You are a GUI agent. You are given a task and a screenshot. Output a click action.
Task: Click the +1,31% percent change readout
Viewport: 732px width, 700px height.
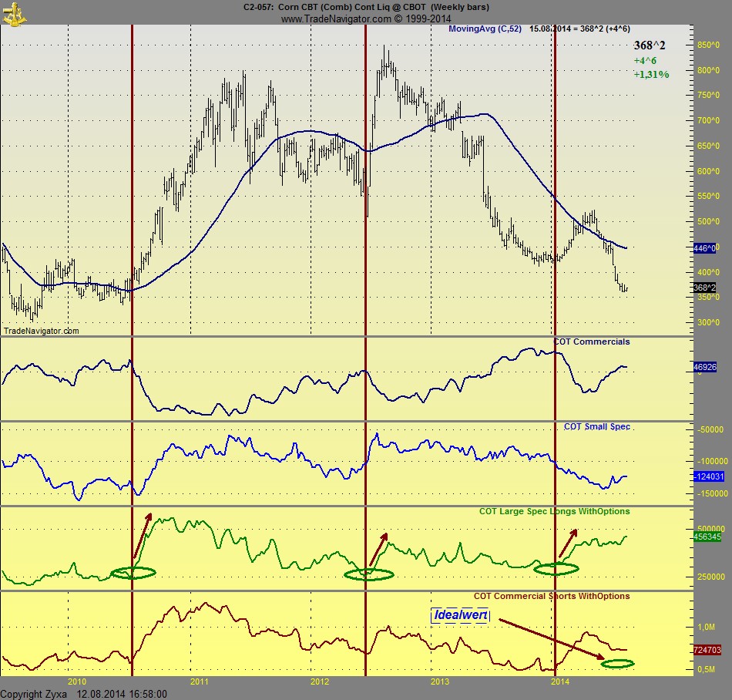click(x=651, y=75)
